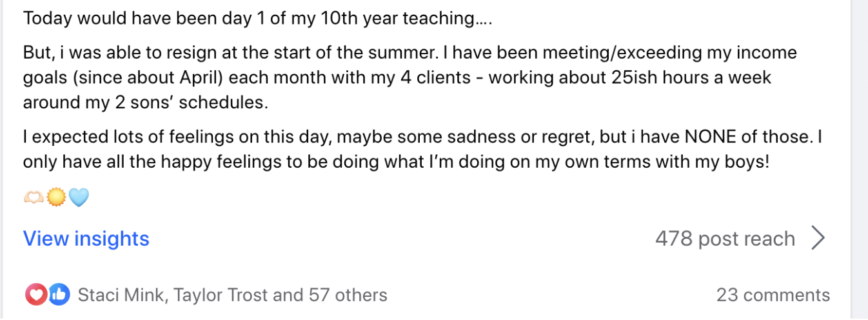Open the View insights link
The image size is (868, 320).
(x=86, y=239)
